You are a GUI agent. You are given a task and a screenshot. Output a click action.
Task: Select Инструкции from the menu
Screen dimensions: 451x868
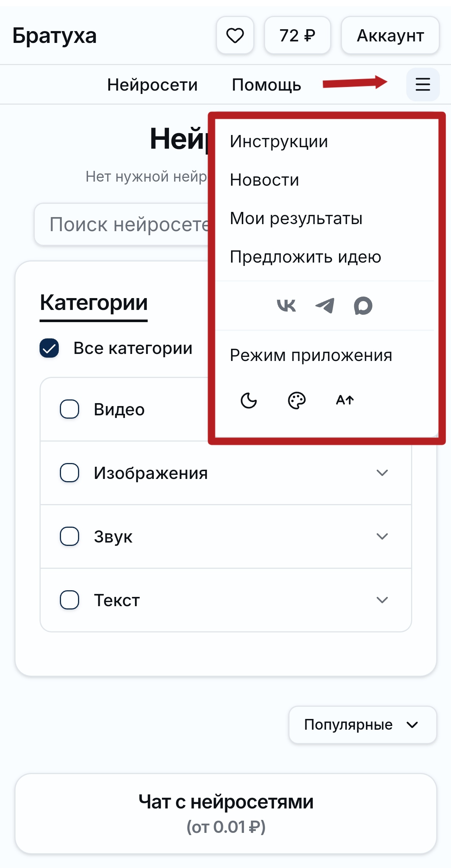[x=279, y=141]
